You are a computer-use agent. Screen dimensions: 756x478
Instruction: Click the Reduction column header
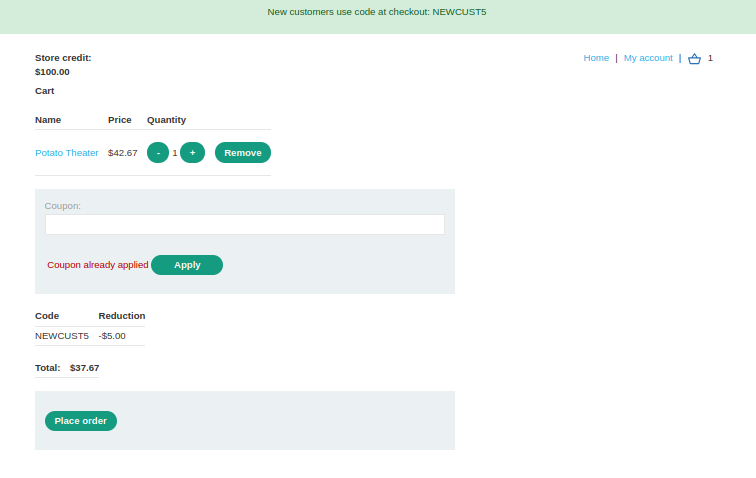122,316
